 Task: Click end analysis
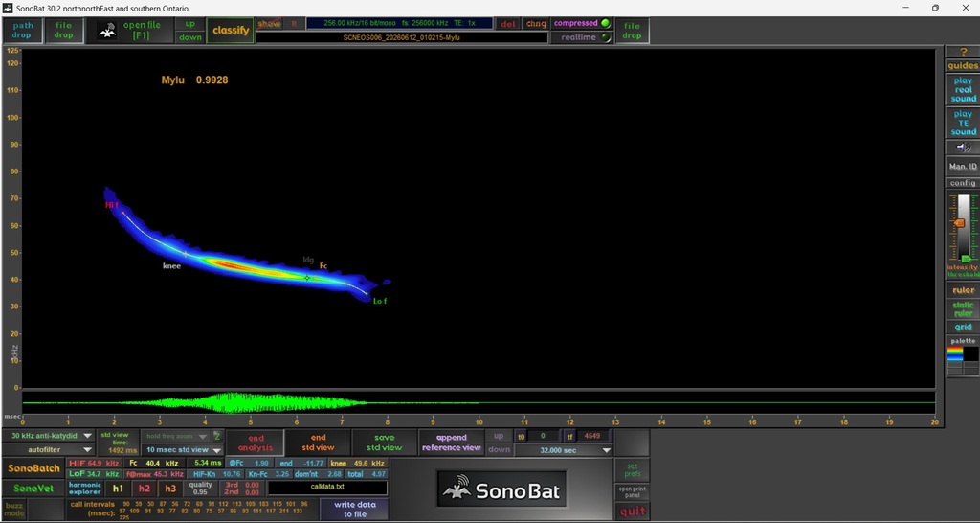(256, 443)
